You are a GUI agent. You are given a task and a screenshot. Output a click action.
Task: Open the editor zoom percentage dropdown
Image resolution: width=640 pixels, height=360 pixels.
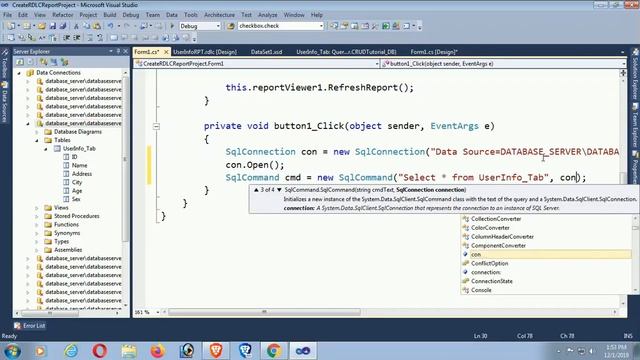tap(158, 312)
